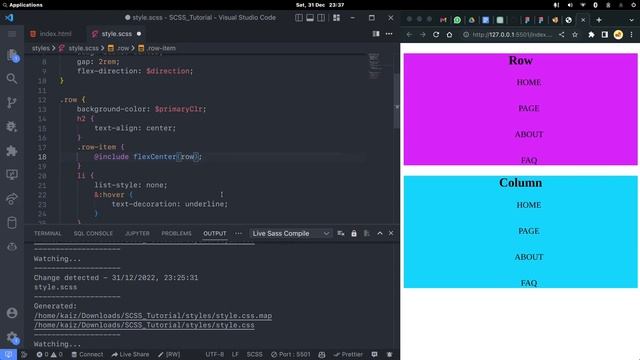
Task: Open the WhatsApp browser tab
Action: click(457, 20)
